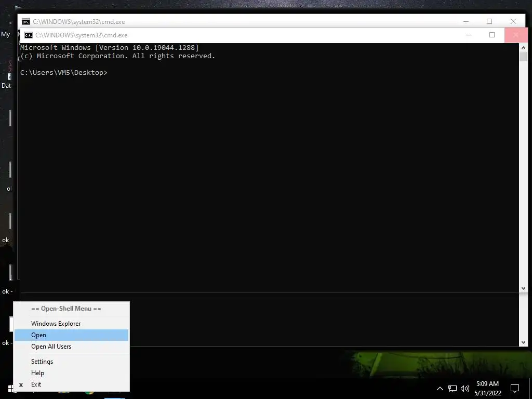The width and height of the screenshot is (532, 399).
Task: Click the taskbar clock showing 5:09 AM
Action: tap(487, 389)
